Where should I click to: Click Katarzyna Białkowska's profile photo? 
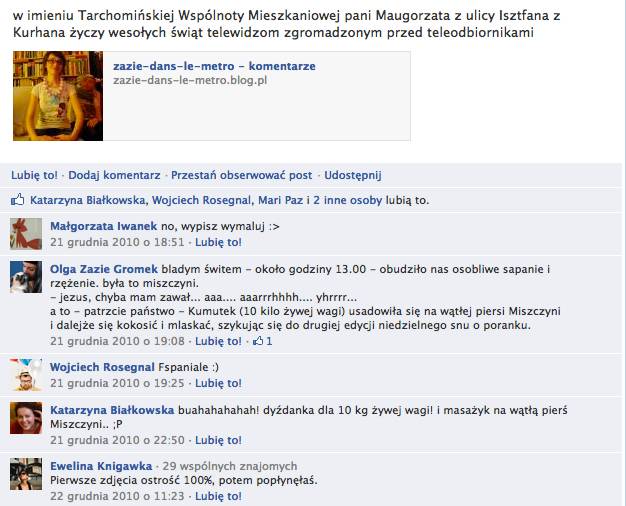point(26,418)
